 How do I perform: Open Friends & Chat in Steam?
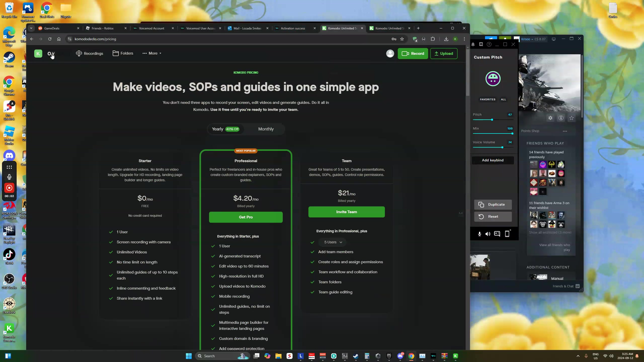click(566, 286)
